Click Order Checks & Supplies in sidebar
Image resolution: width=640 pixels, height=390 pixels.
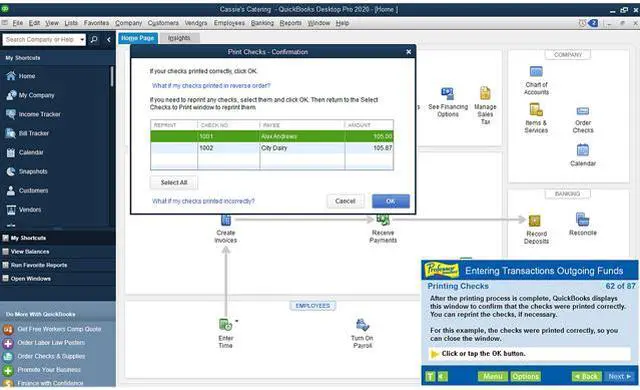[51, 356]
